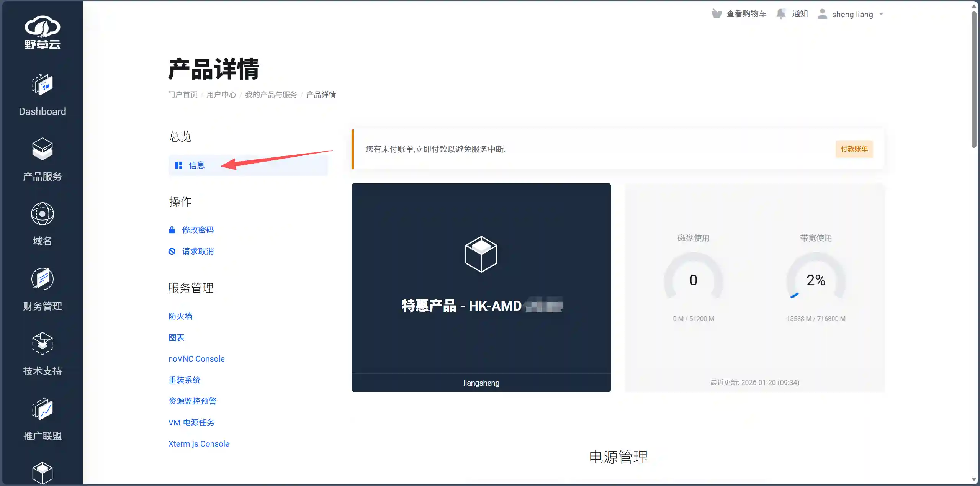Viewport: 980px width, 486px height.
Task: Click 查看购物车 text link
Action: coord(746,14)
